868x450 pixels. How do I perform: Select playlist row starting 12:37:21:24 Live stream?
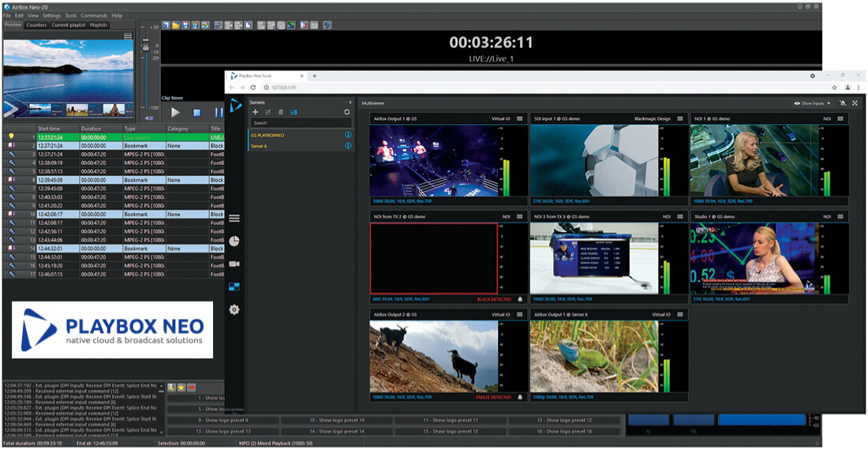(x=114, y=137)
